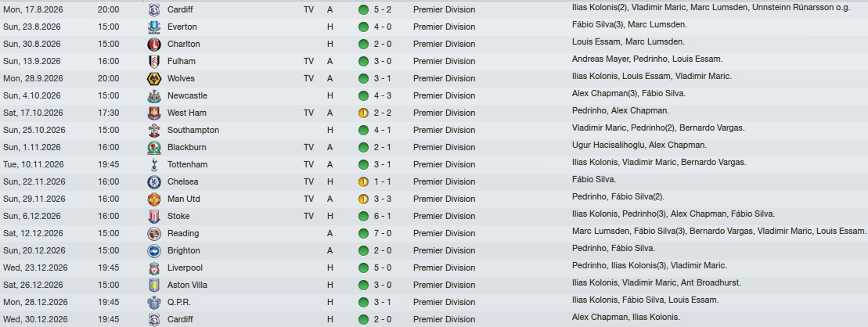Click the Everton club crest icon
This screenshot has height=327, width=868.
pyautogui.click(x=154, y=27)
